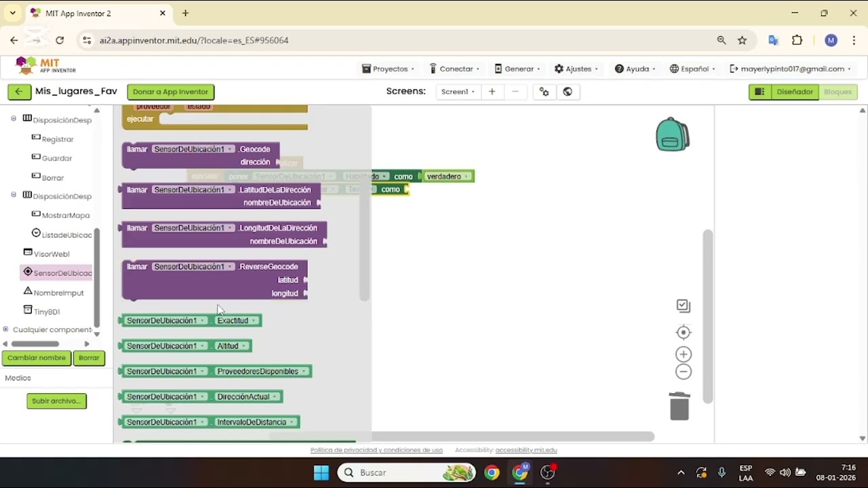The width and height of the screenshot is (868, 488).
Task: Open DirecciónActual property dropdown
Action: (275, 396)
